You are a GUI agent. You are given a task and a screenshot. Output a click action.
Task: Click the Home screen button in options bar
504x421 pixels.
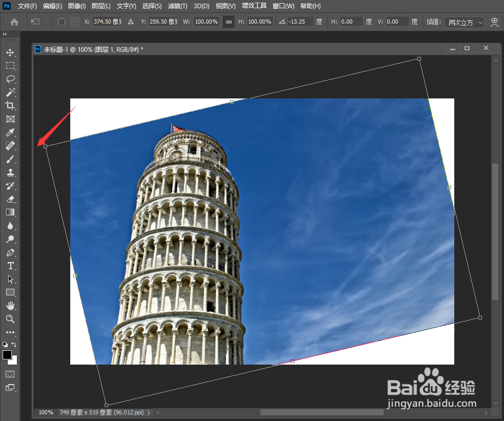point(14,22)
